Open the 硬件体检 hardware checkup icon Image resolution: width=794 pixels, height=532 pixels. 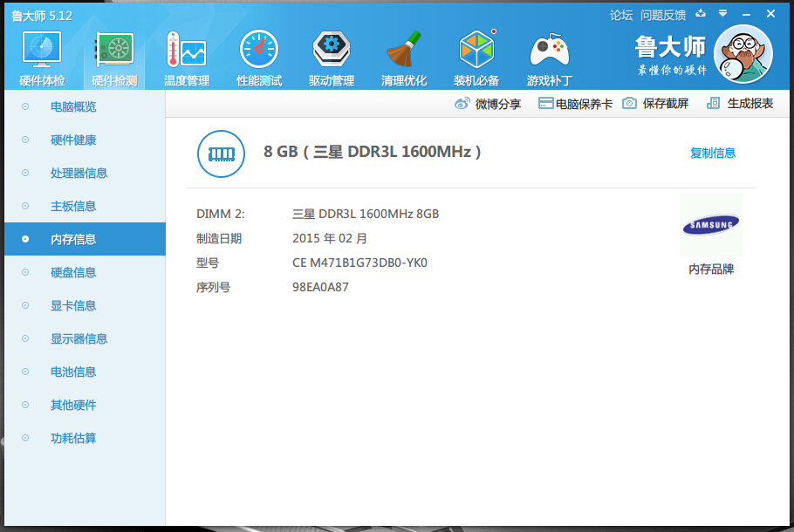tap(42, 50)
